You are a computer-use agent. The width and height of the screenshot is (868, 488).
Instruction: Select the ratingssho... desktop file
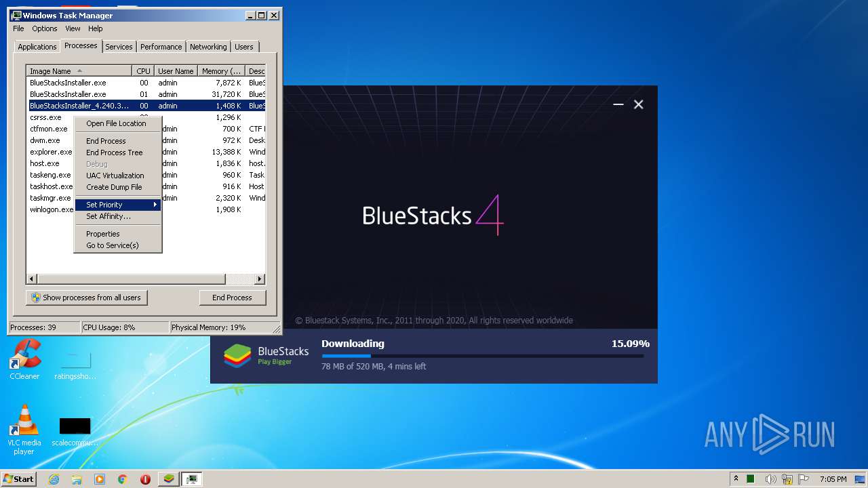pos(75,365)
